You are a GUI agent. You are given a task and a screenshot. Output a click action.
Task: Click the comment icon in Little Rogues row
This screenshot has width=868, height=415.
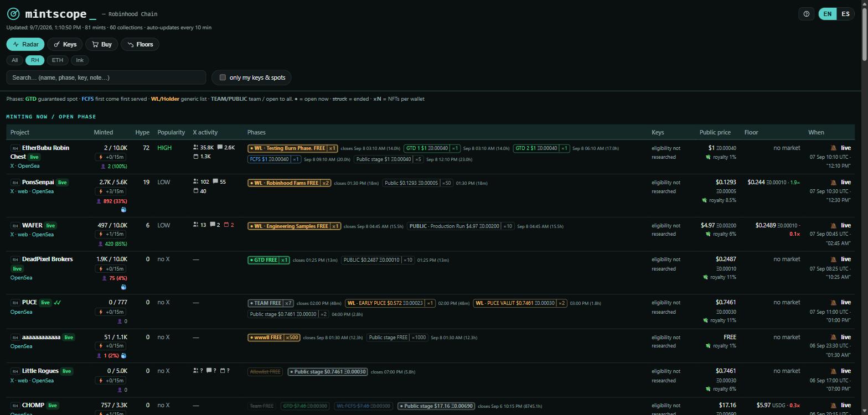point(209,371)
